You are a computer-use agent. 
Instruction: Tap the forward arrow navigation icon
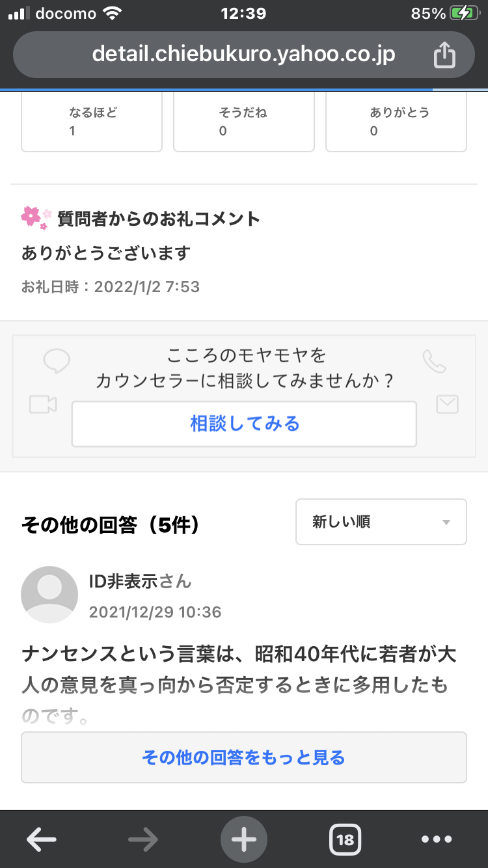pos(143,840)
